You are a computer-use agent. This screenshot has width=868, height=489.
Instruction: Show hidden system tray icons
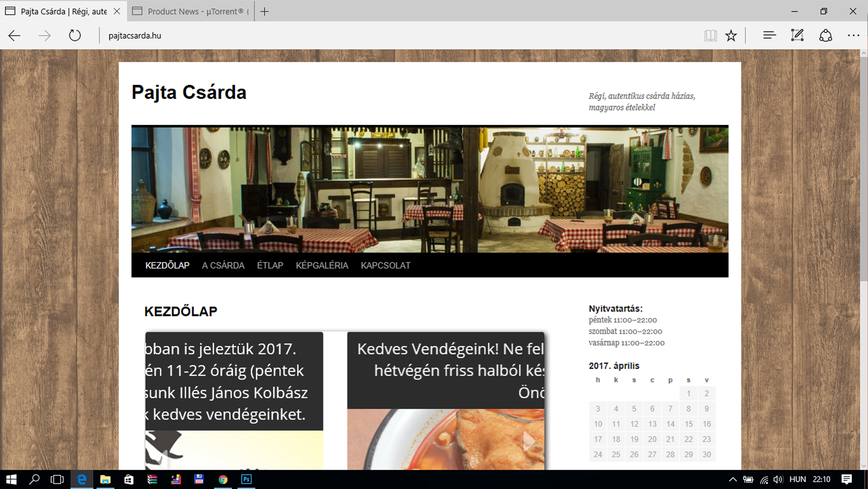point(732,479)
